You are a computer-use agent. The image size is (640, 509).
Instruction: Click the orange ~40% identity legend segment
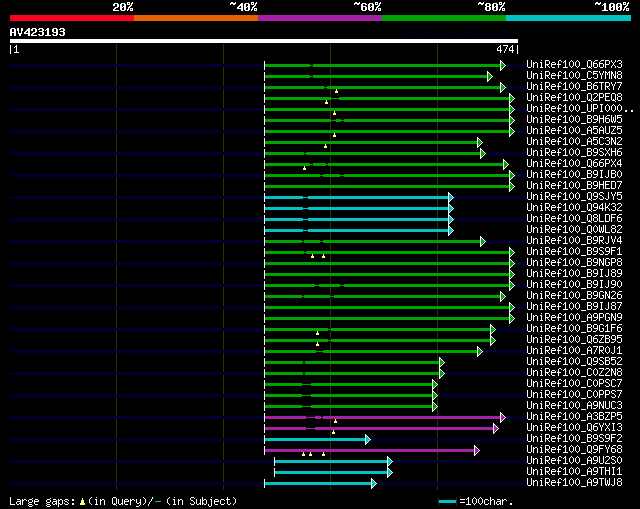[196, 18]
